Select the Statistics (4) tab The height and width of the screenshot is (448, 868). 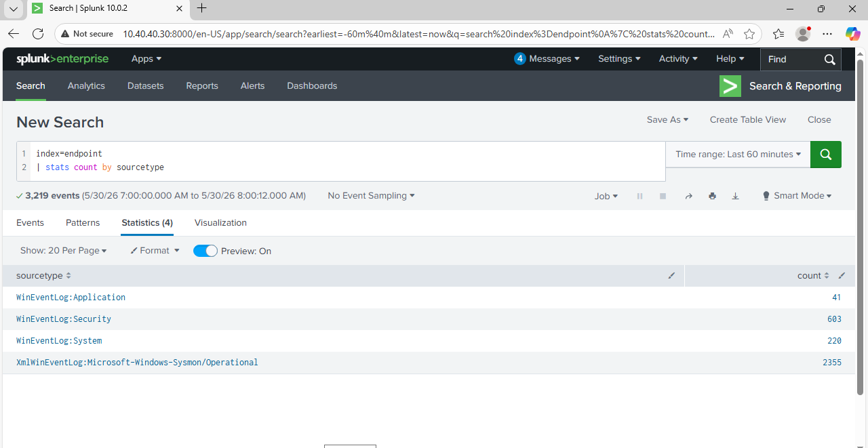tap(147, 223)
